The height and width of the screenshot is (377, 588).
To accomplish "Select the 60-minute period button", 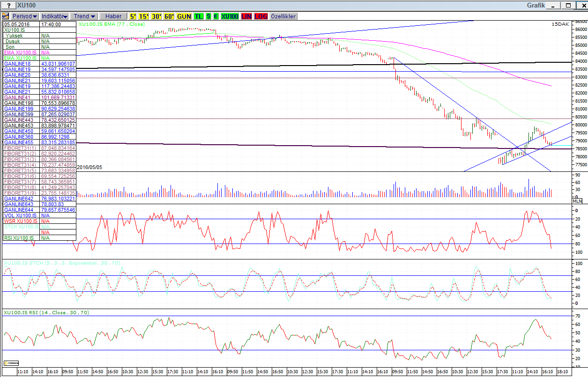I will tap(169, 16).
